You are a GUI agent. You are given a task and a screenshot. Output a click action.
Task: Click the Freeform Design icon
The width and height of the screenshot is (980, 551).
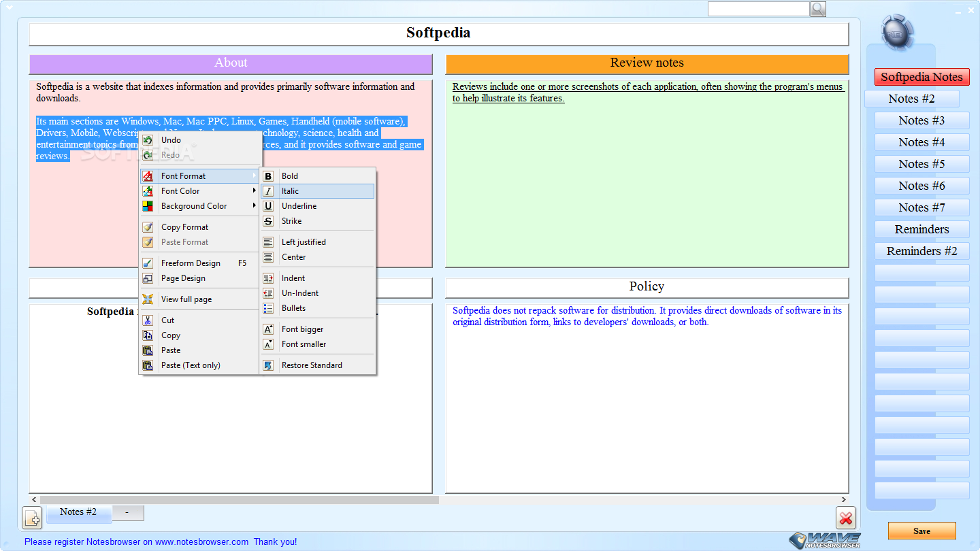pyautogui.click(x=148, y=263)
